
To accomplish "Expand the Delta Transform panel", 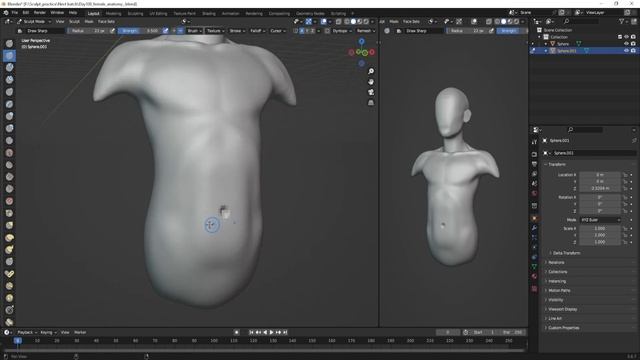I will coord(567,253).
